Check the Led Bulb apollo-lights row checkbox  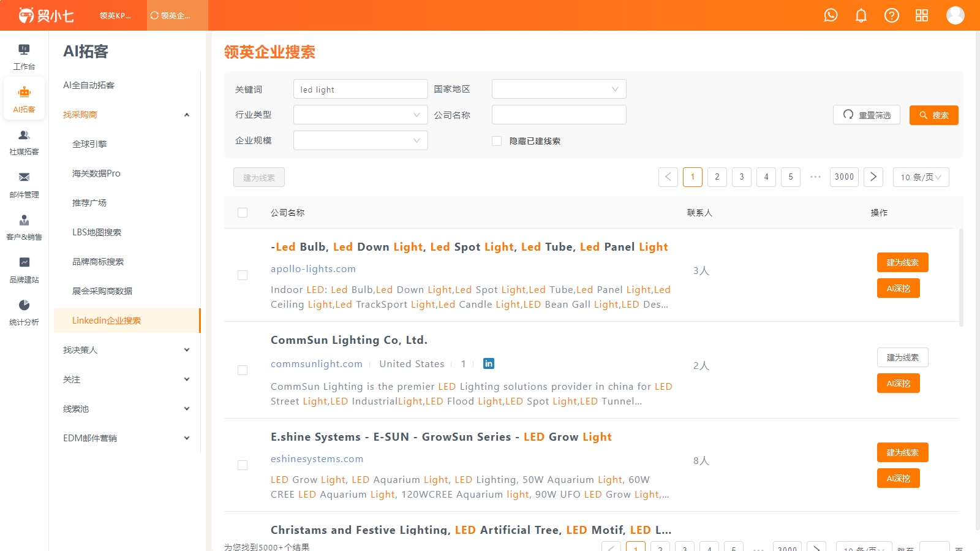click(x=243, y=275)
